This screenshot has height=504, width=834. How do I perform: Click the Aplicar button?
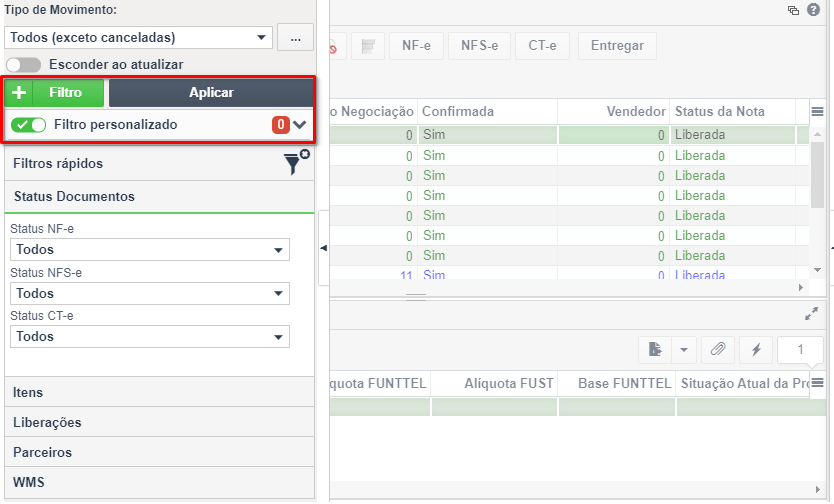point(211,93)
